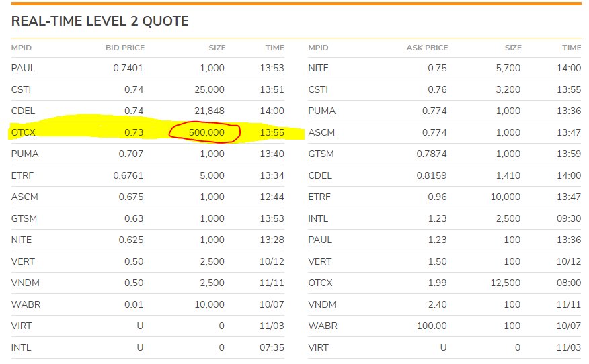Click the BID PRICE column header
Viewport: 589px width, 364px height.
(124, 48)
